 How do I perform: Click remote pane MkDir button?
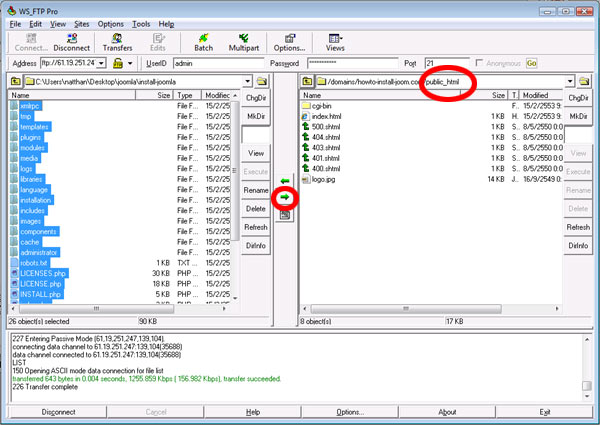click(578, 116)
